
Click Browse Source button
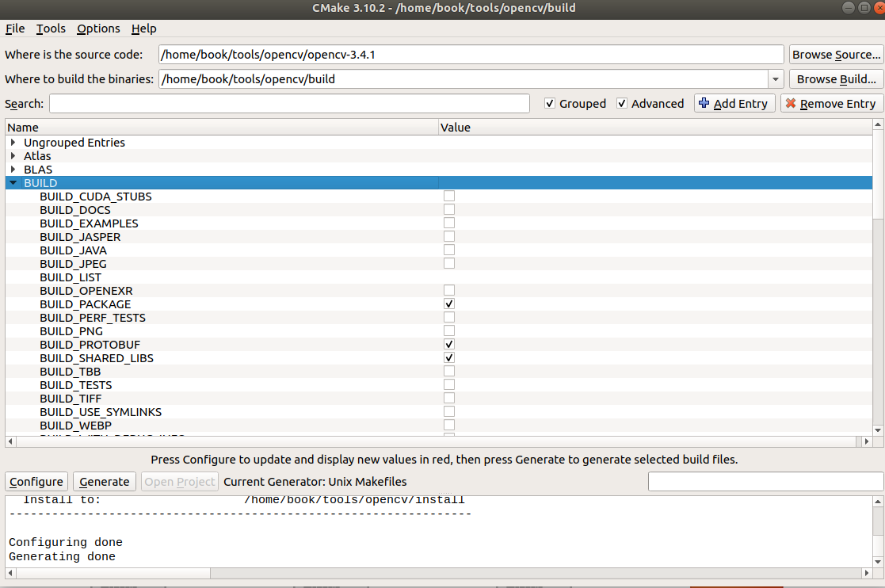pos(837,54)
